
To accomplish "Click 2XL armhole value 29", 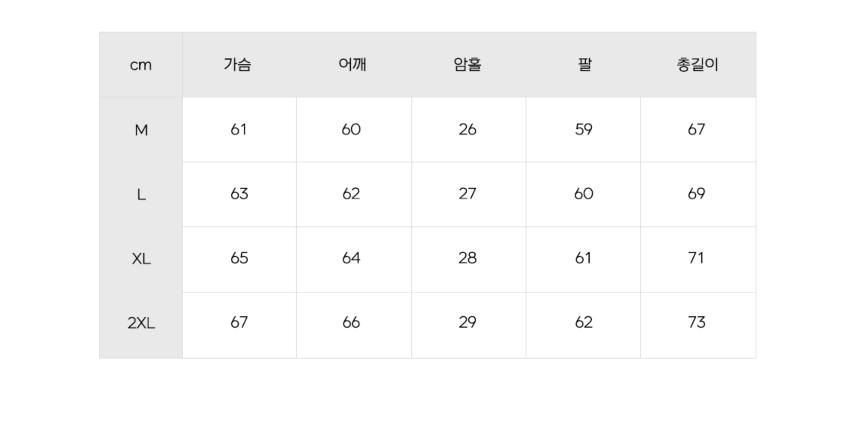I will (467, 322).
